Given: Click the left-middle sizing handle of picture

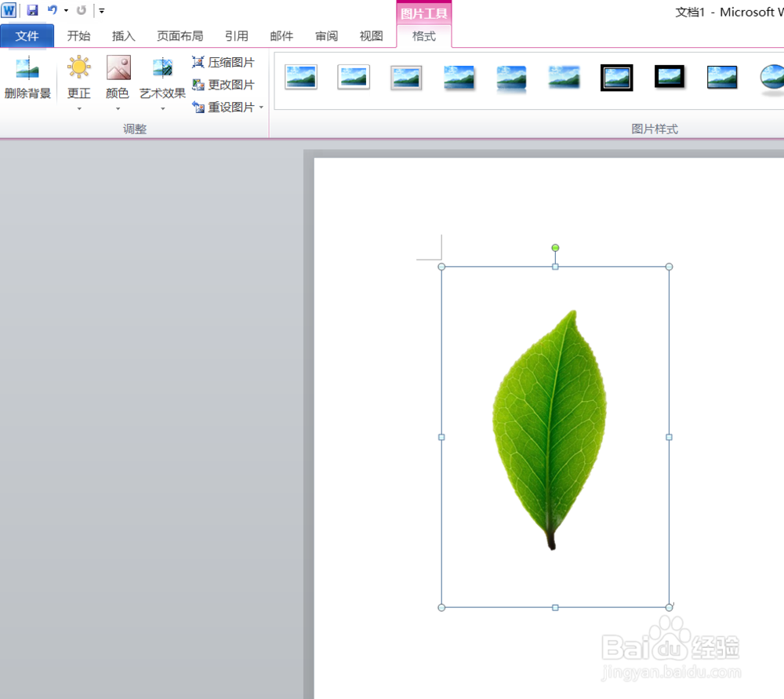Looking at the screenshot, I should point(441,437).
